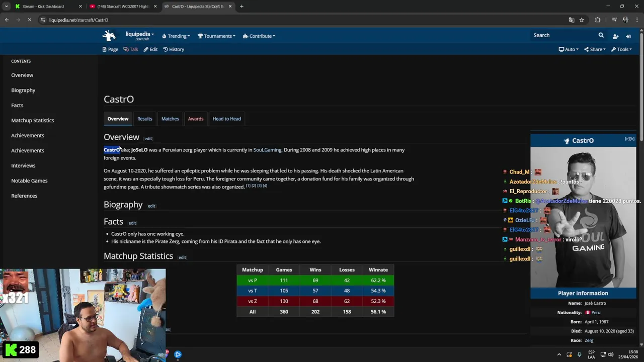Click the ESP LAA language indicator

591,354
